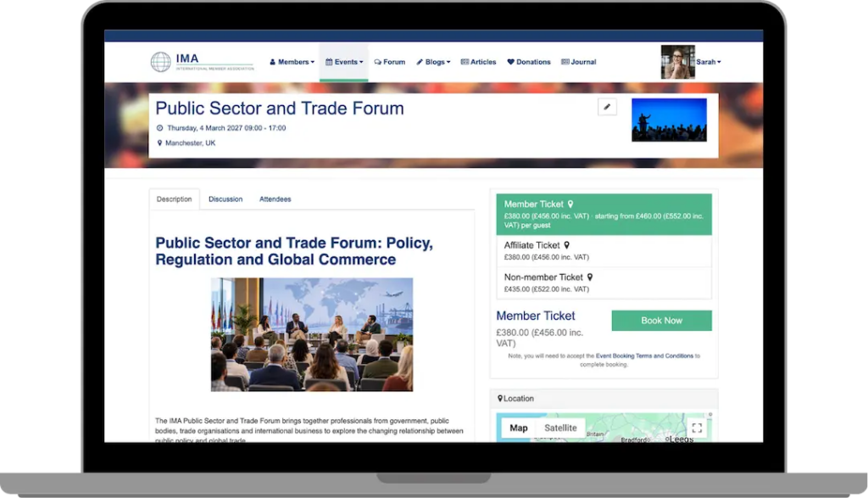Switch the map to Map view
The image size is (868, 498).
[519, 428]
